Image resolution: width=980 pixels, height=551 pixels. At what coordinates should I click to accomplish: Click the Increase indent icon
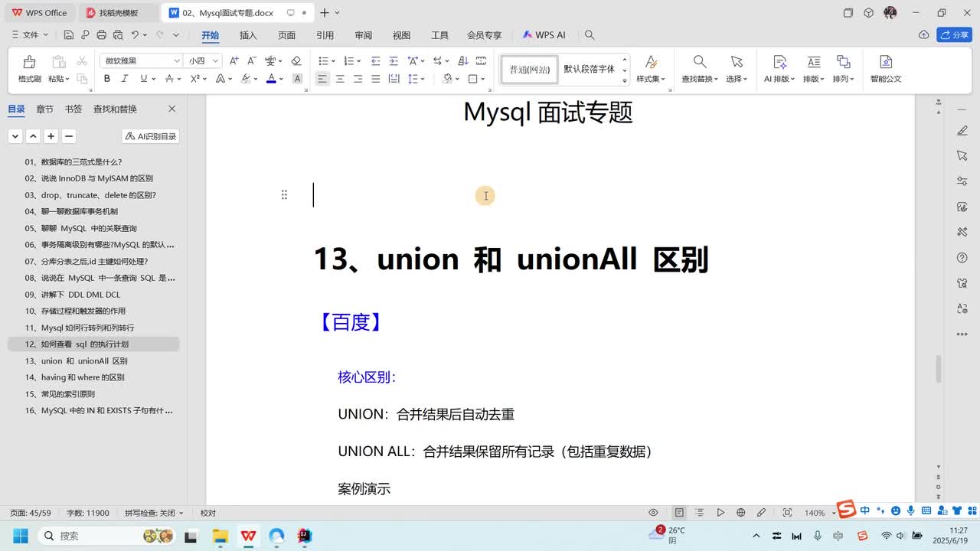coord(393,60)
